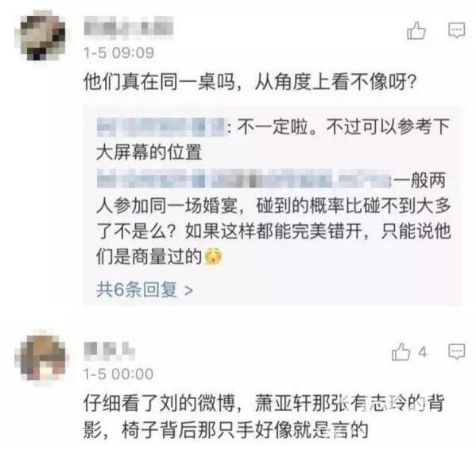Select the comment 他们真在同一桌吗
Image resolution: width=476 pixels, height=450 pixels.
[x=250, y=82]
